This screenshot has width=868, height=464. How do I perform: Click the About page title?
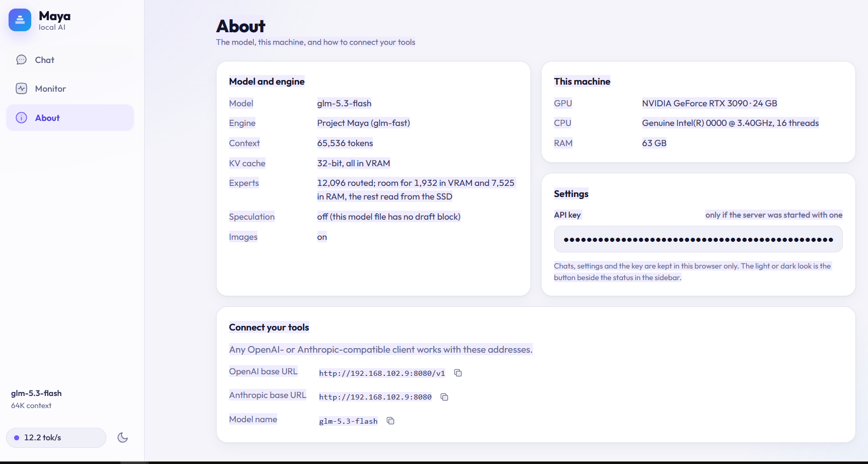click(241, 26)
